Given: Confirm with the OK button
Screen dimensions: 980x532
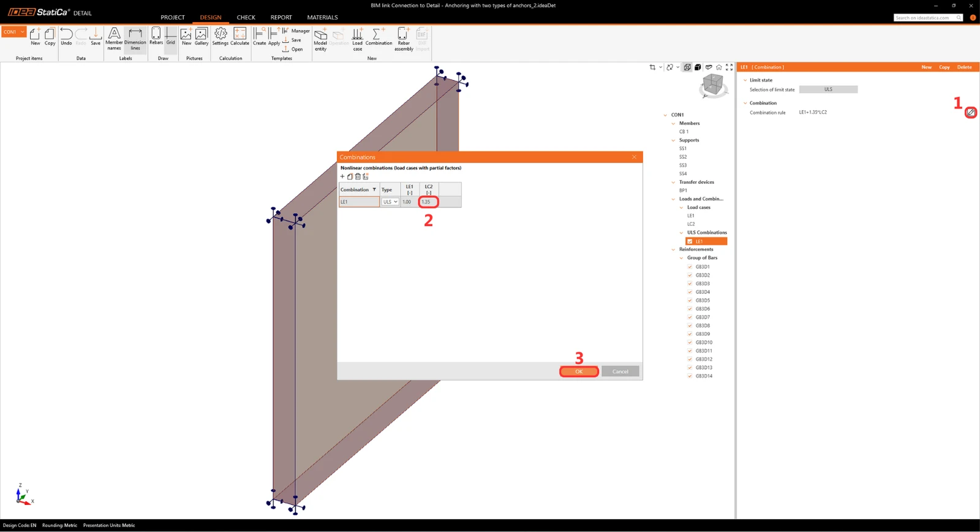Looking at the screenshot, I should [x=579, y=371].
